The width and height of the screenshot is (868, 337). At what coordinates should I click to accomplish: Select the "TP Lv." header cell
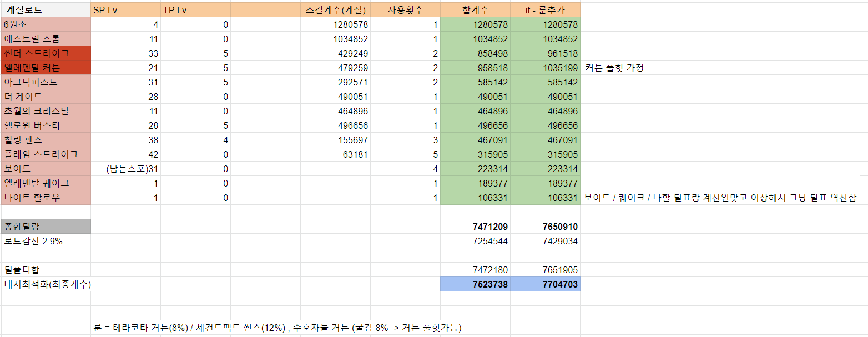pyautogui.click(x=195, y=10)
